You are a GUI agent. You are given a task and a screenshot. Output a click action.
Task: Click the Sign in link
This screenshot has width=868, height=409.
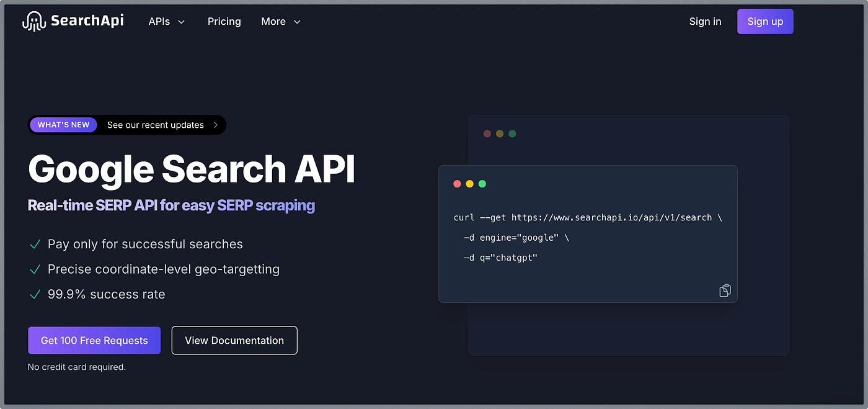[705, 21]
